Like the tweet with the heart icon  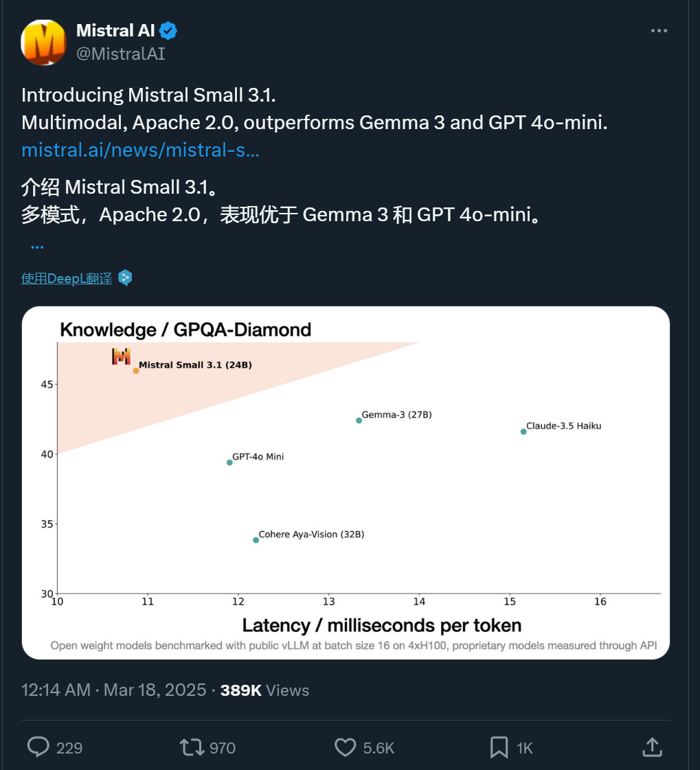tap(345, 747)
